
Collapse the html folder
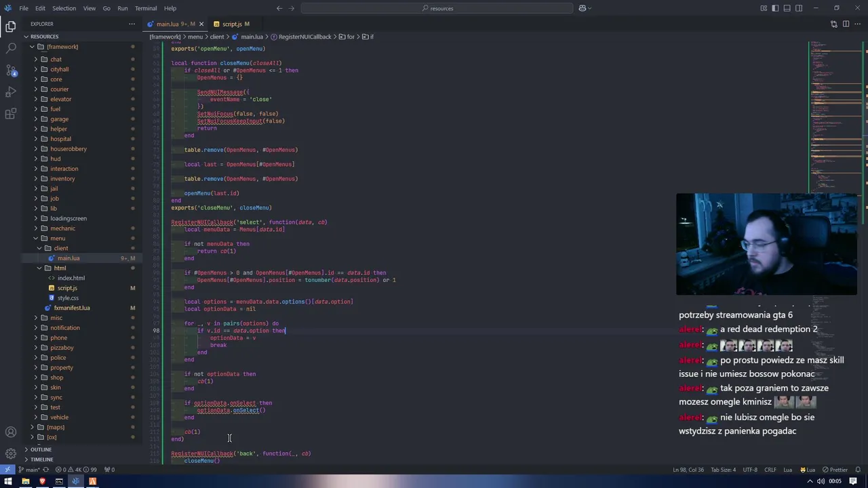[39, 268]
